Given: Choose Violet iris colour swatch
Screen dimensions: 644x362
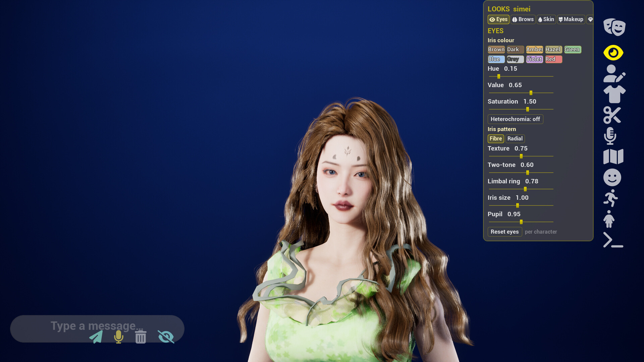Looking at the screenshot, I should (534, 59).
